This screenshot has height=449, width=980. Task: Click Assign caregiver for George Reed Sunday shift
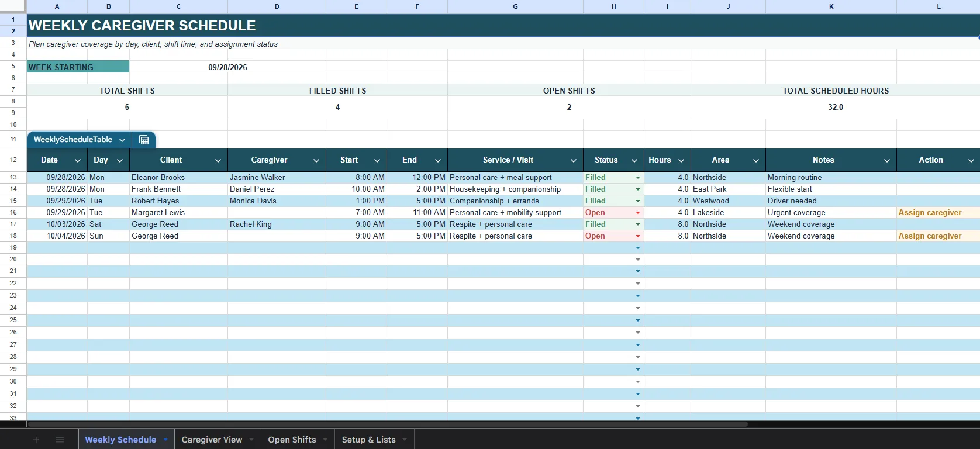938,236
